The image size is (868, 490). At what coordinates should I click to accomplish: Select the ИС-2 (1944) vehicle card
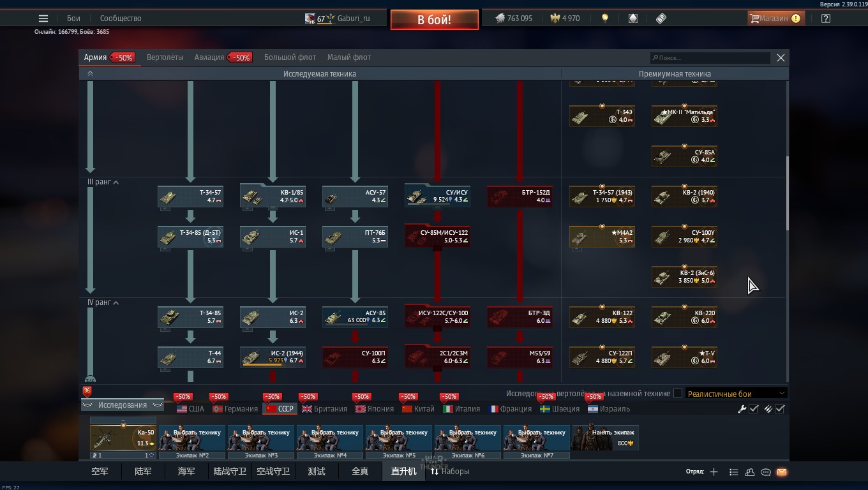[x=273, y=357]
